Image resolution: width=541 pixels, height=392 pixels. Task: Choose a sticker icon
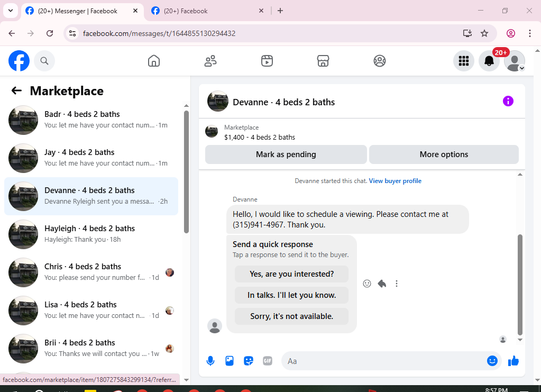click(x=249, y=361)
